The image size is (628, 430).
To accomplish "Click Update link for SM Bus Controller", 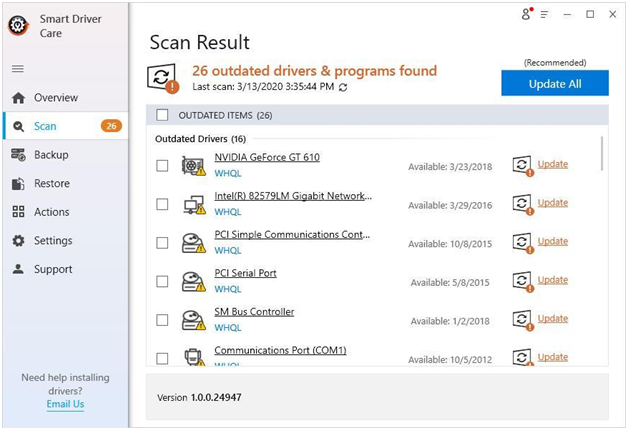I will pos(552,319).
